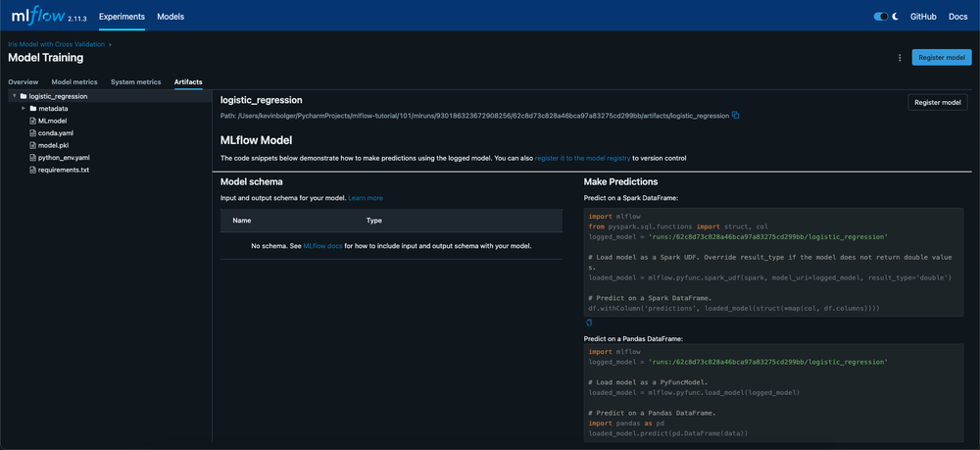980x450 pixels.
Task: Click the blue Register model button
Action: 942,57
